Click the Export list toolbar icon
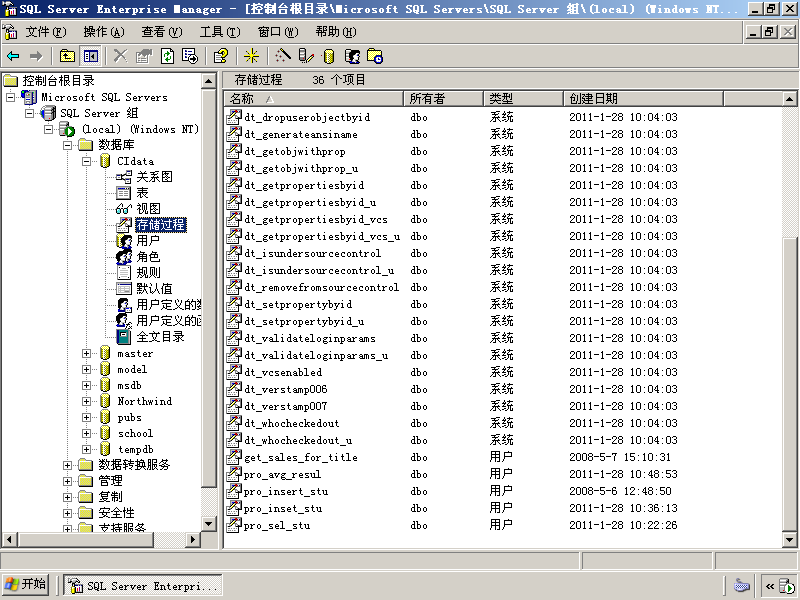Screen dimensions: 800x600 (190, 56)
